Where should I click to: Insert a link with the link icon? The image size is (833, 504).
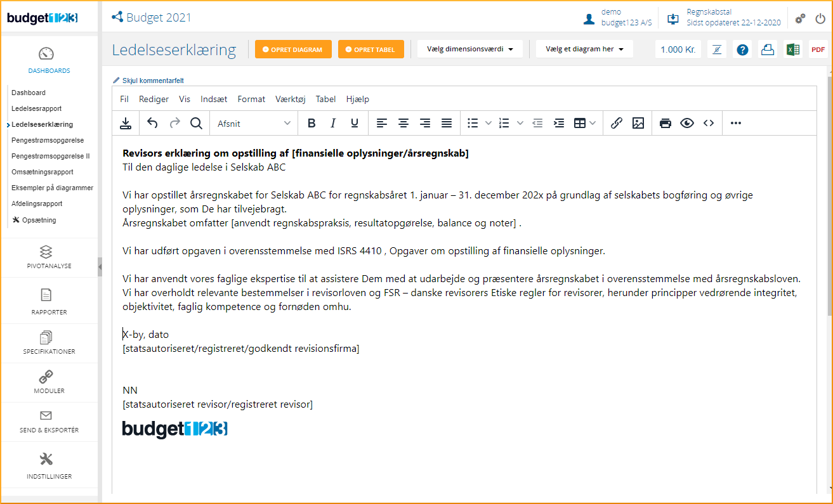tap(616, 124)
